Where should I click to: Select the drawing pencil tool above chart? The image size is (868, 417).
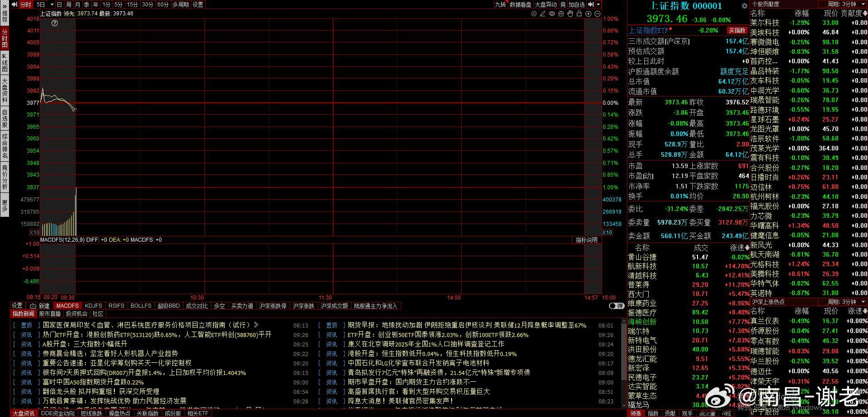coord(543,14)
